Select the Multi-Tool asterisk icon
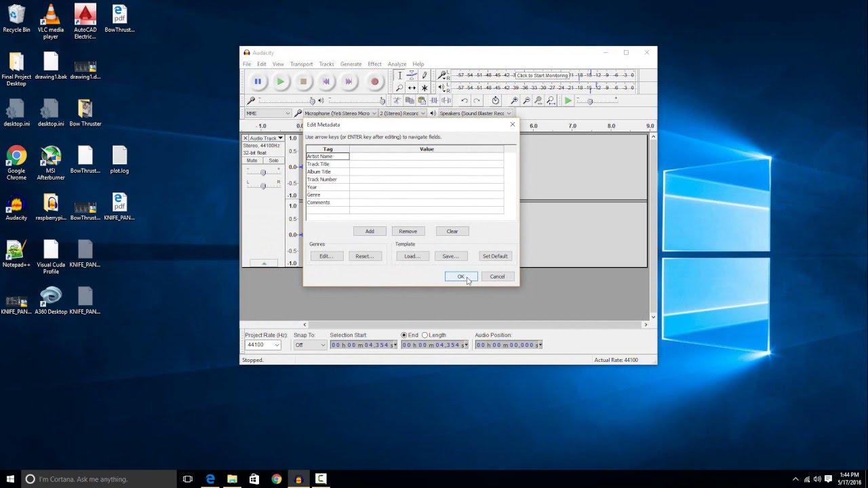The image size is (868, 488). (x=425, y=88)
